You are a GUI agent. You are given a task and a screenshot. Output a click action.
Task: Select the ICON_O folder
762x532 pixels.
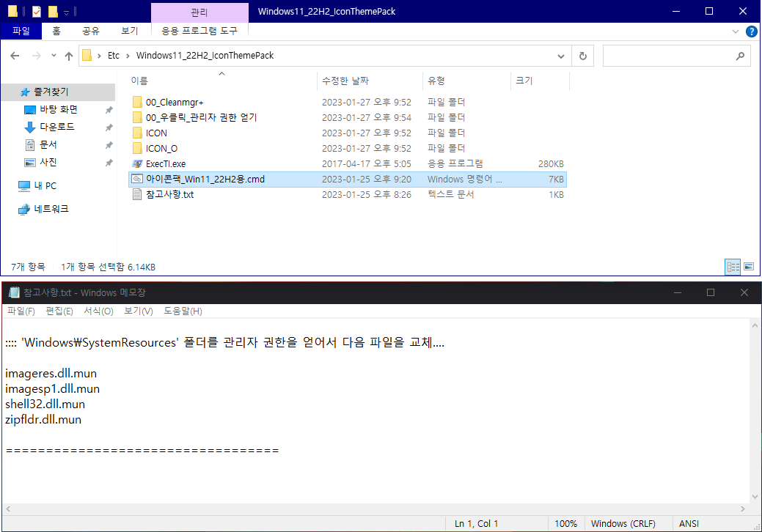pyautogui.click(x=348, y=149)
